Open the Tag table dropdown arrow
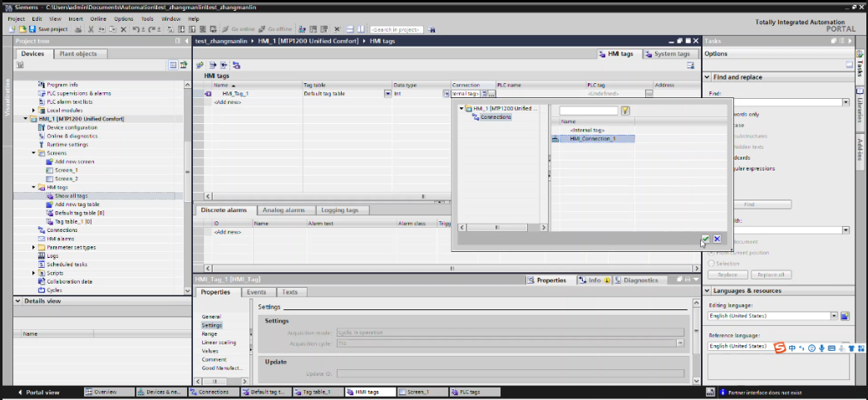Image resolution: width=868 pixels, height=400 pixels. pos(387,94)
